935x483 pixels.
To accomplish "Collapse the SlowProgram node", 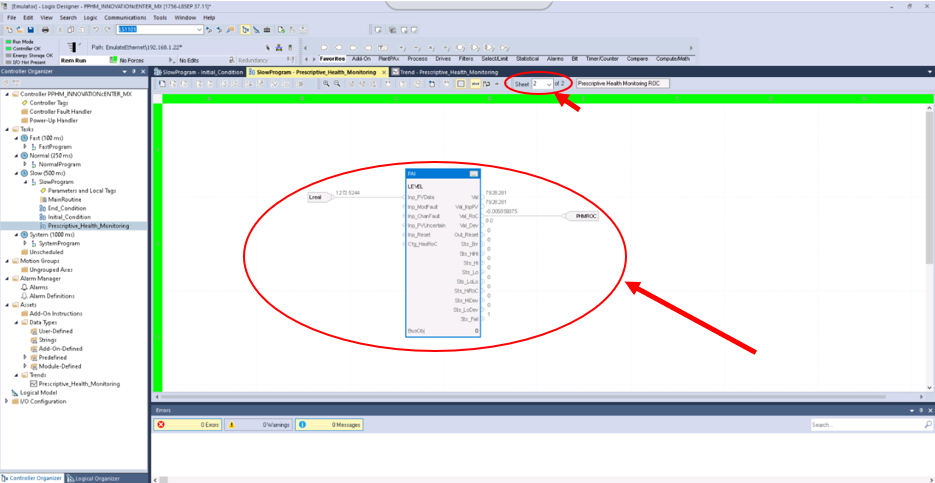I will pos(24,182).
